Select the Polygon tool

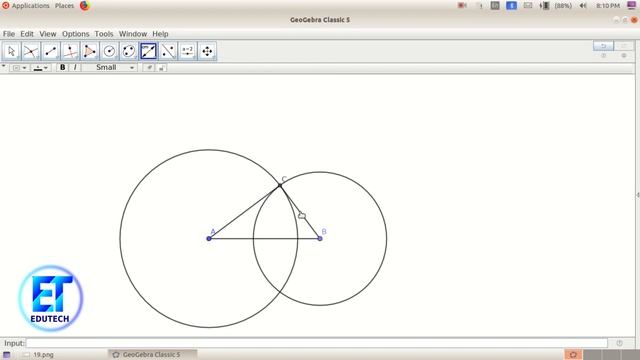point(90,51)
